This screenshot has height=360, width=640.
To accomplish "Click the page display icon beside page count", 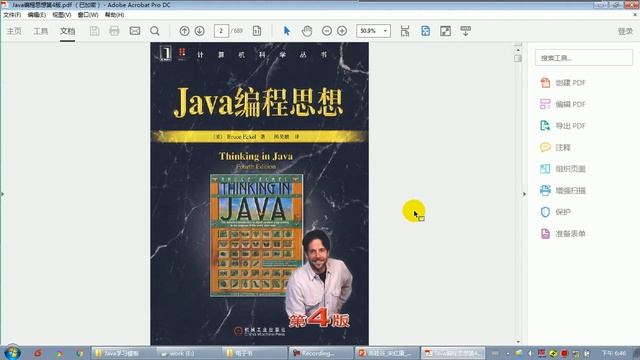I will (x=257, y=31).
